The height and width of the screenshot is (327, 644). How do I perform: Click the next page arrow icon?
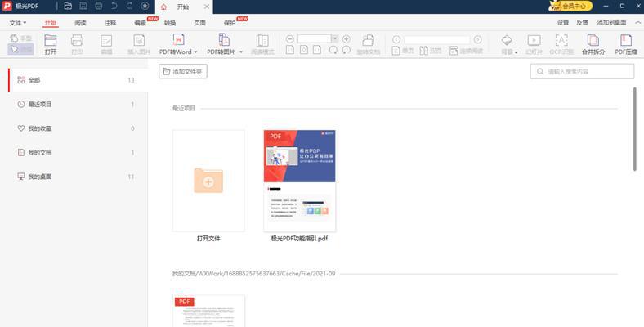point(477,39)
